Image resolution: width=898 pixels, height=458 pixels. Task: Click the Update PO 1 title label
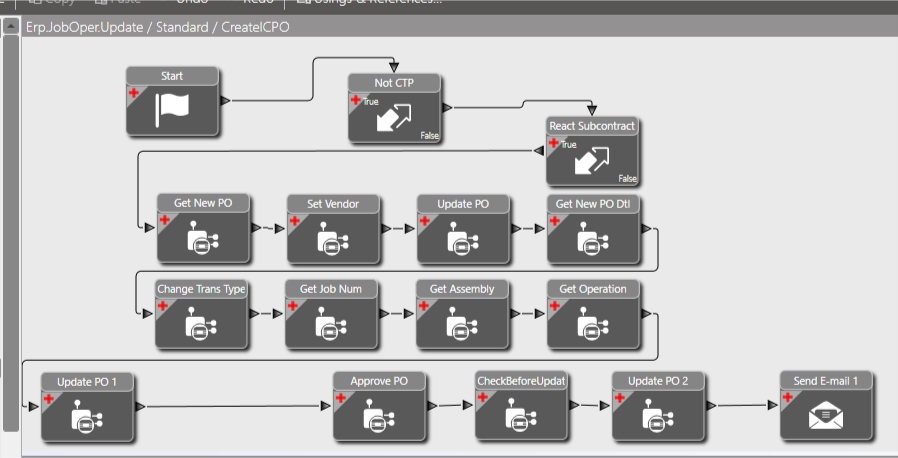(87, 382)
